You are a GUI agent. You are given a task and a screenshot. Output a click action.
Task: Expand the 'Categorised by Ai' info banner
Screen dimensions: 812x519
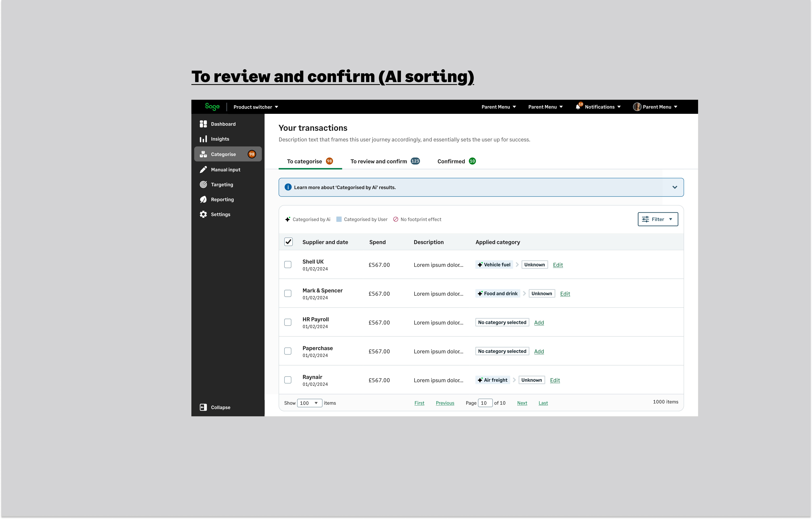click(x=674, y=187)
